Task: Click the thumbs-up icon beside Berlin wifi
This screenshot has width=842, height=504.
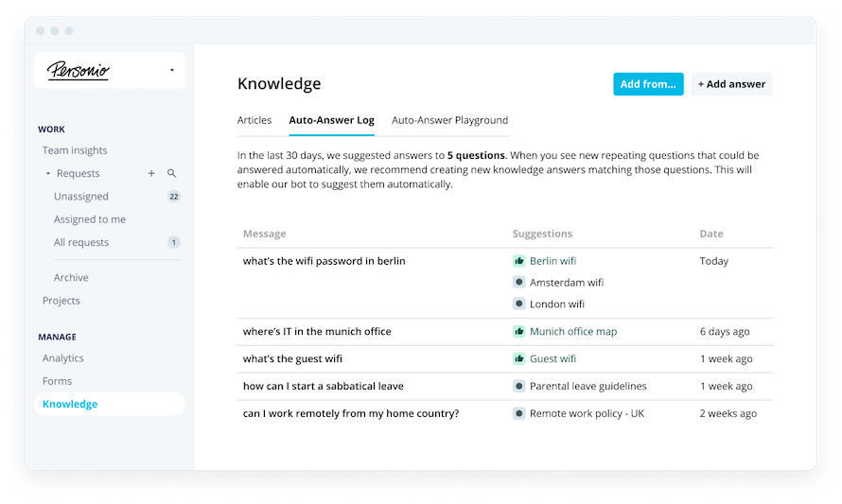Action: click(x=518, y=261)
